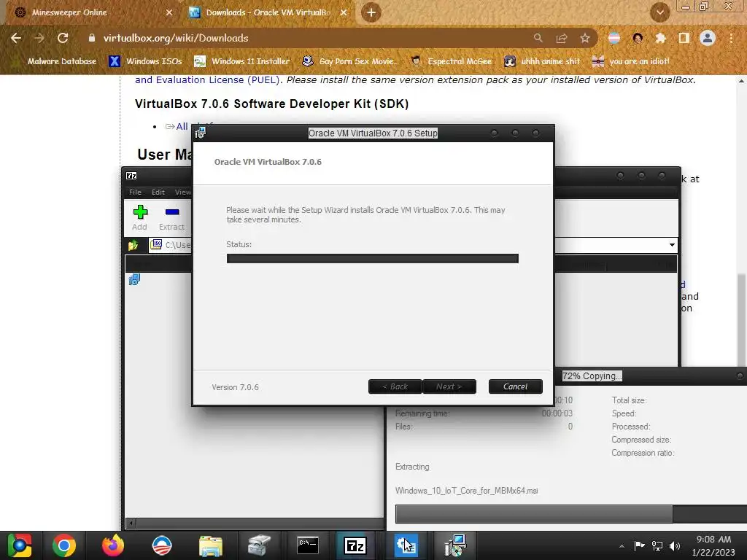Go up one folder in 7-Zip

133,245
